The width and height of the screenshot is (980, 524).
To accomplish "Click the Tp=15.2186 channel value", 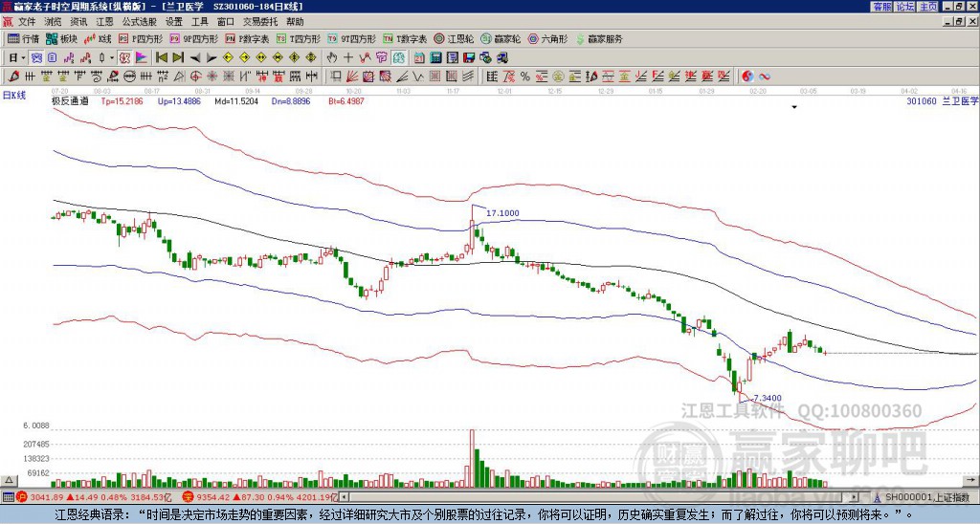I will (122, 100).
